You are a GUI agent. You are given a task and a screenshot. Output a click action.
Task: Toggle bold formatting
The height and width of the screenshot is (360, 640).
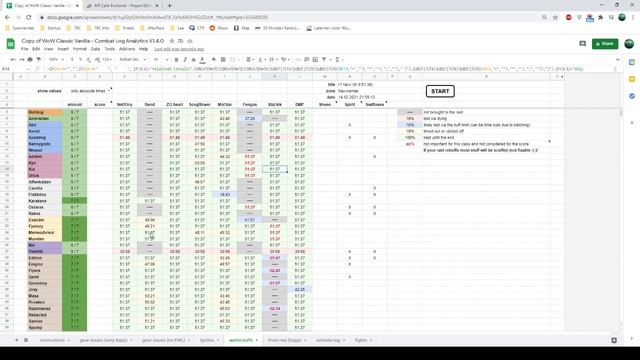[x=176, y=60]
